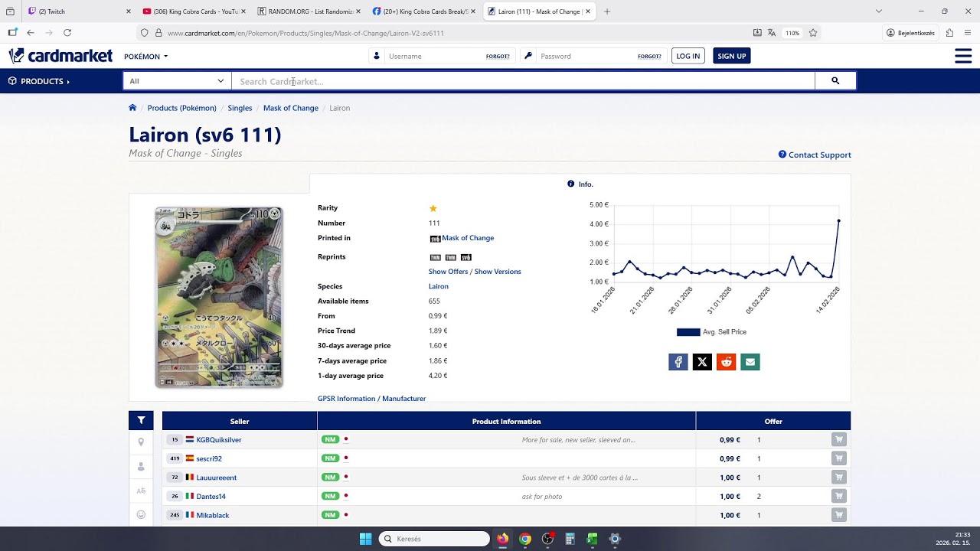The image size is (980, 551).
Task: Open Singles in the breadcrumb
Action: point(240,108)
